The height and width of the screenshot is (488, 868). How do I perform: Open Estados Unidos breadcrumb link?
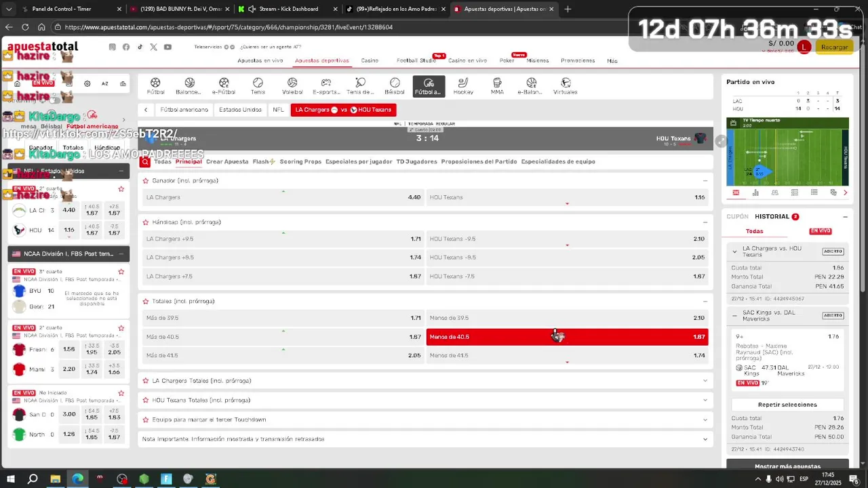(240, 110)
